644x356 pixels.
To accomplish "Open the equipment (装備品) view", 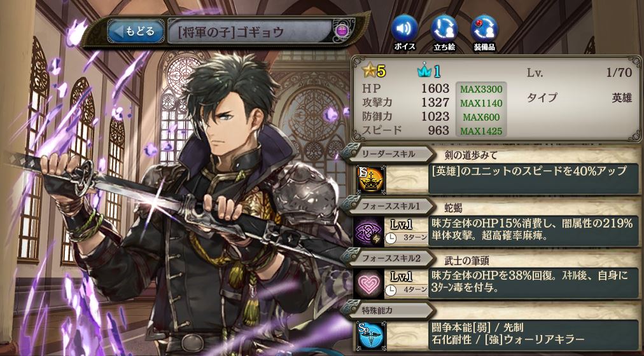I will coord(484,29).
